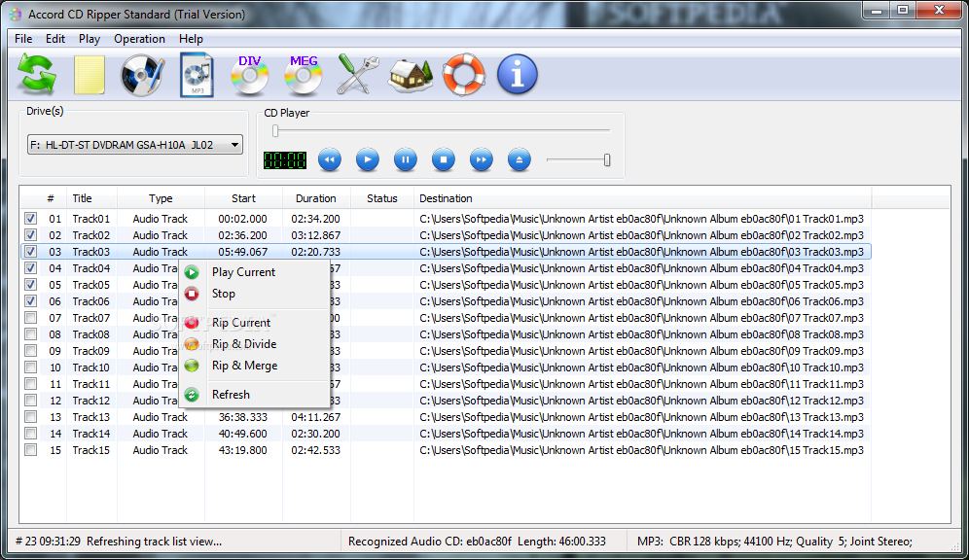969x560 pixels.
Task: Pause playback with the pause button
Action: pyautogui.click(x=406, y=159)
